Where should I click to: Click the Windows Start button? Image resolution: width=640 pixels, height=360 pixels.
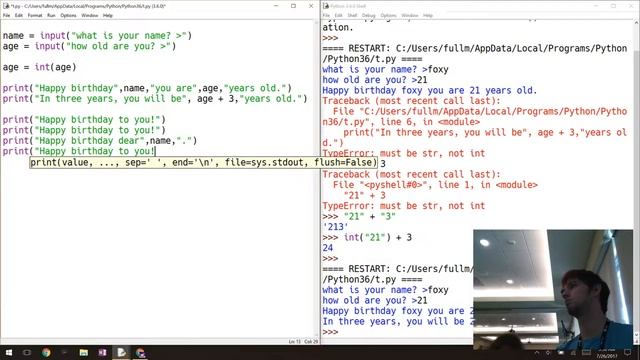click(8, 353)
